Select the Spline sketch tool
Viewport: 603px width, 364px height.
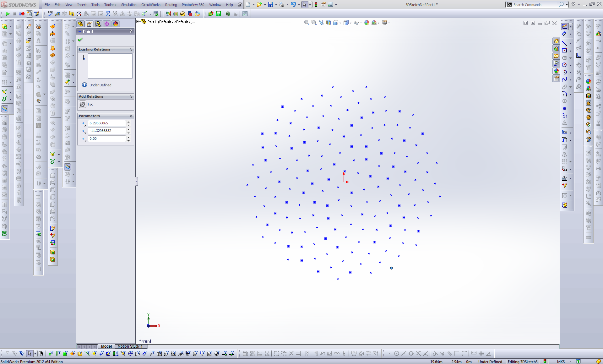click(564, 79)
